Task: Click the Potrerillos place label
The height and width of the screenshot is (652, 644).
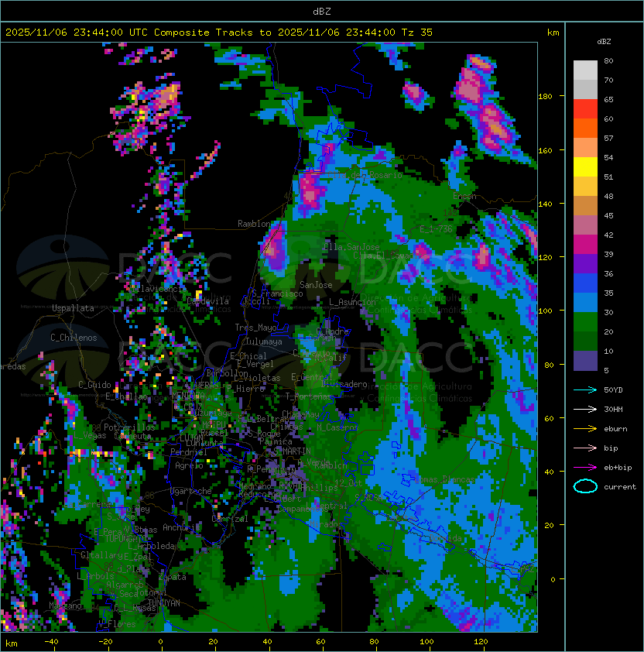Action: pos(129,427)
